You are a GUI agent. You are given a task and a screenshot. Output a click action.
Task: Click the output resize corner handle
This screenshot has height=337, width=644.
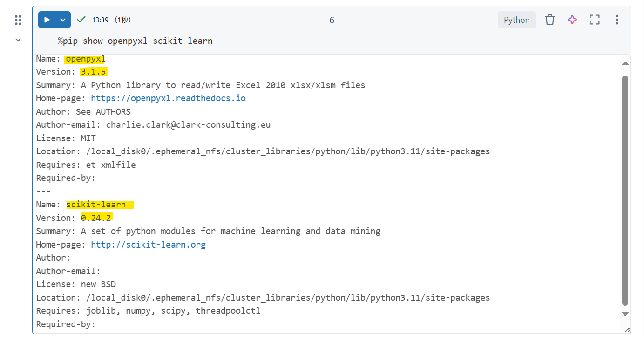coord(626,329)
